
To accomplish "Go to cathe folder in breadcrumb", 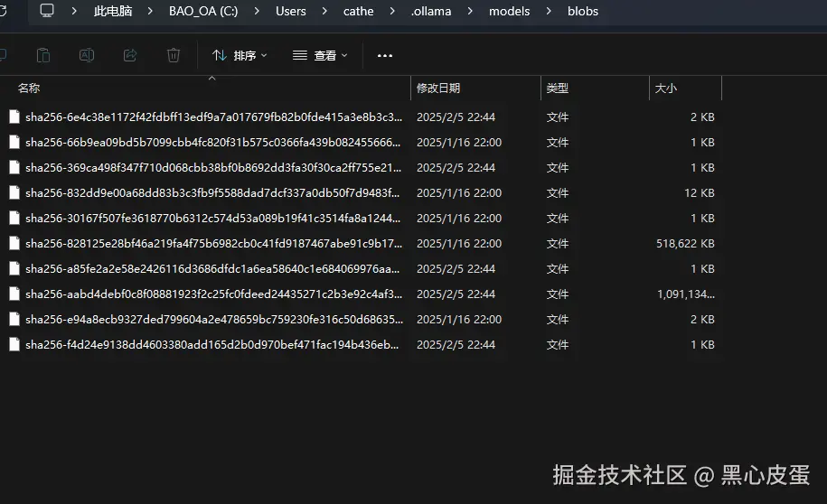I will point(358,11).
